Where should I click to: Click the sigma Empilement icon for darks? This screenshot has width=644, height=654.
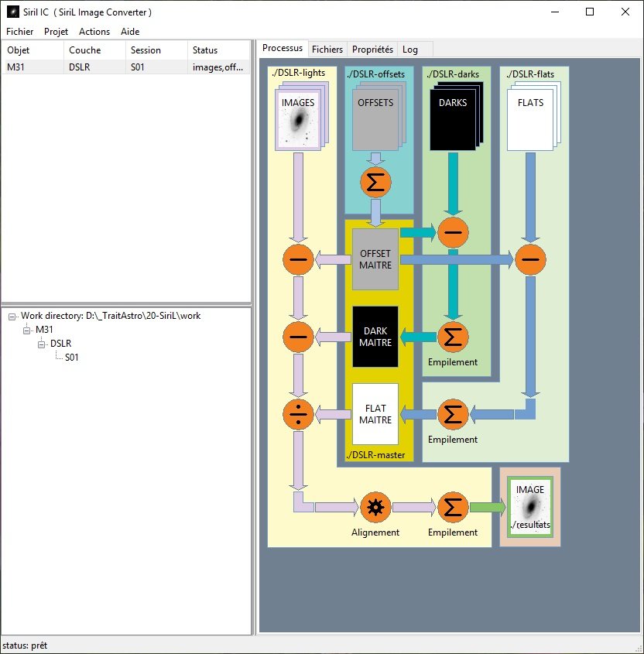point(453,337)
